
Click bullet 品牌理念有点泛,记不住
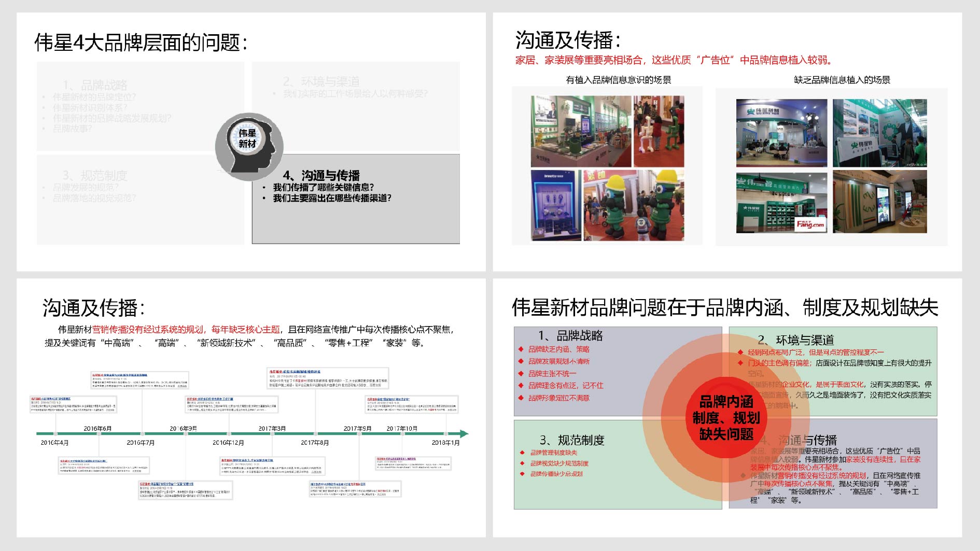coord(566,386)
